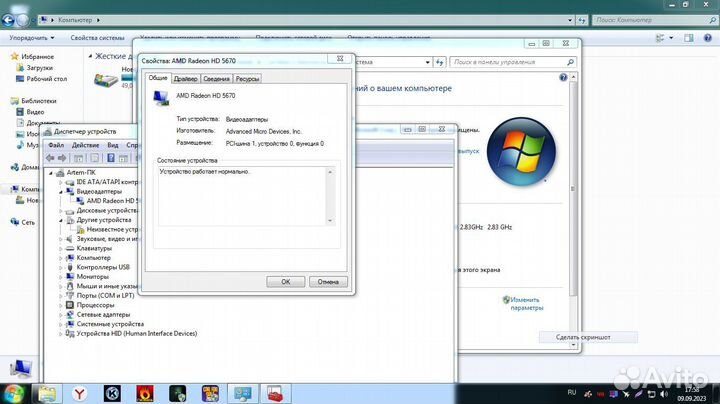The height and width of the screenshot is (404, 720).
Task: Switch to the Драйвер tab
Action: point(186,79)
